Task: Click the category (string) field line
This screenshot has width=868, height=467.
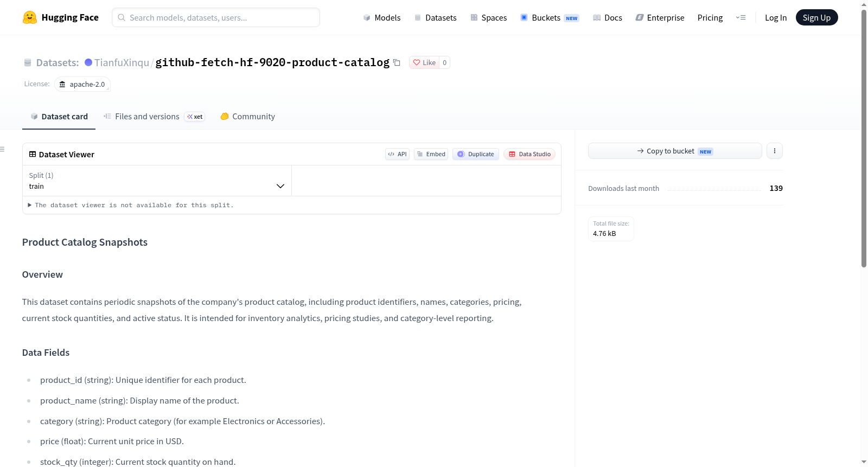Action: point(182,421)
